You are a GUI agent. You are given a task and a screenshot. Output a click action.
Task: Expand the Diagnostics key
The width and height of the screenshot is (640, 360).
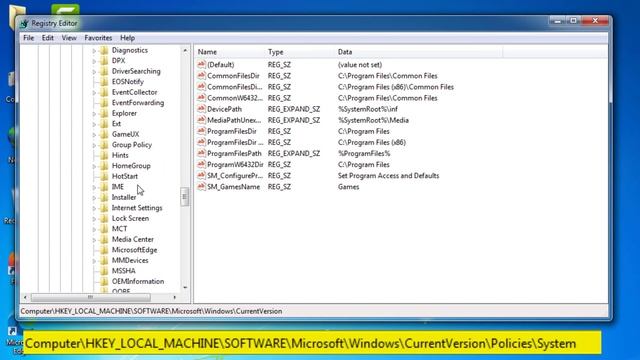pyautogui.click(x=94, y=51)
